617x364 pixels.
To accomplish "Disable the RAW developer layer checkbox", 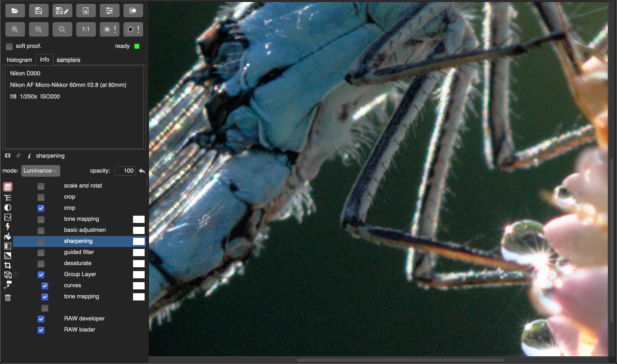I will pos(41,319).
